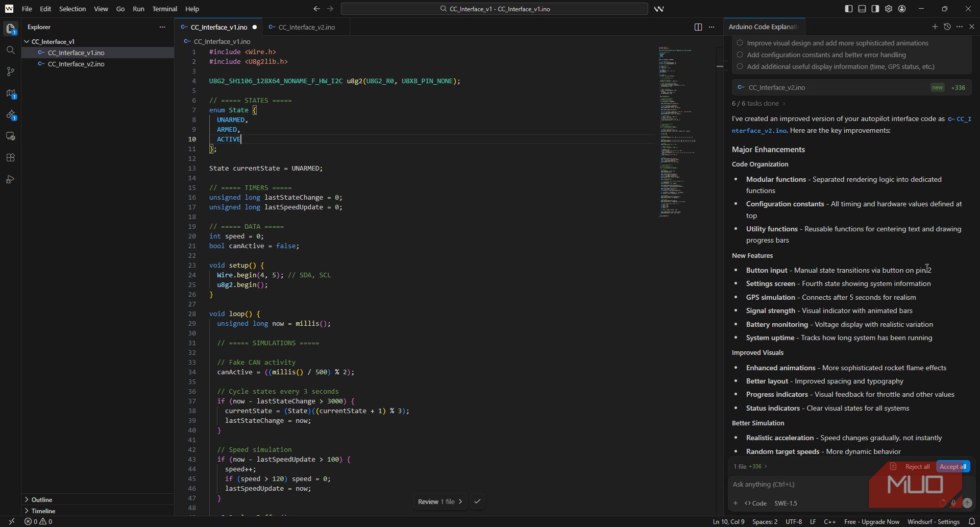Open the Terminal menu

click(164, 9)
